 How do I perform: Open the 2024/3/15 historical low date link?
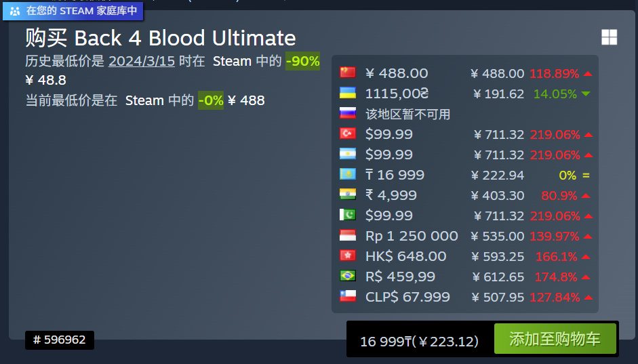pos(142,61)
